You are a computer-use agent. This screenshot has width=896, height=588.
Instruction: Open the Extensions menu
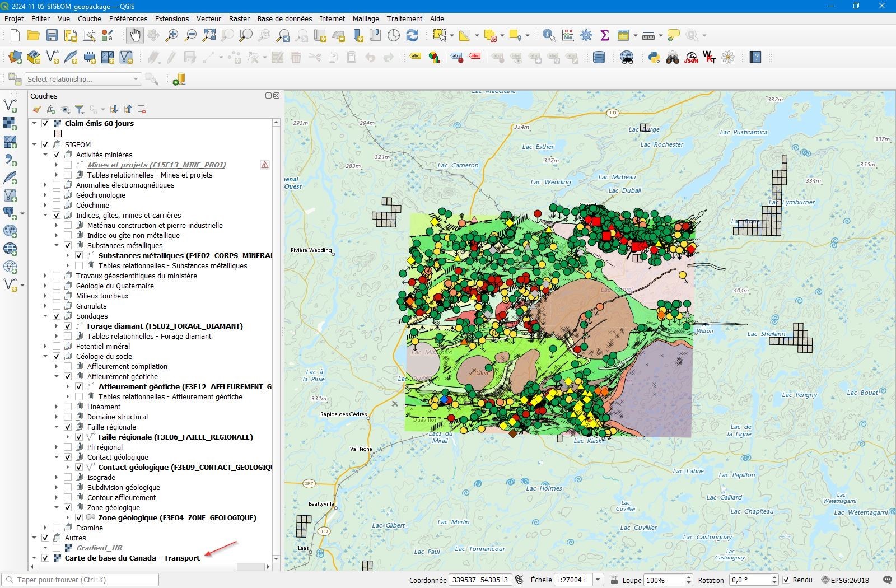tap(172, 18)
